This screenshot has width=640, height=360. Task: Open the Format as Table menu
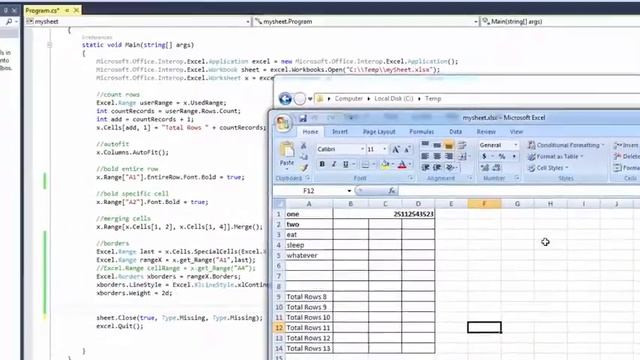556,156
